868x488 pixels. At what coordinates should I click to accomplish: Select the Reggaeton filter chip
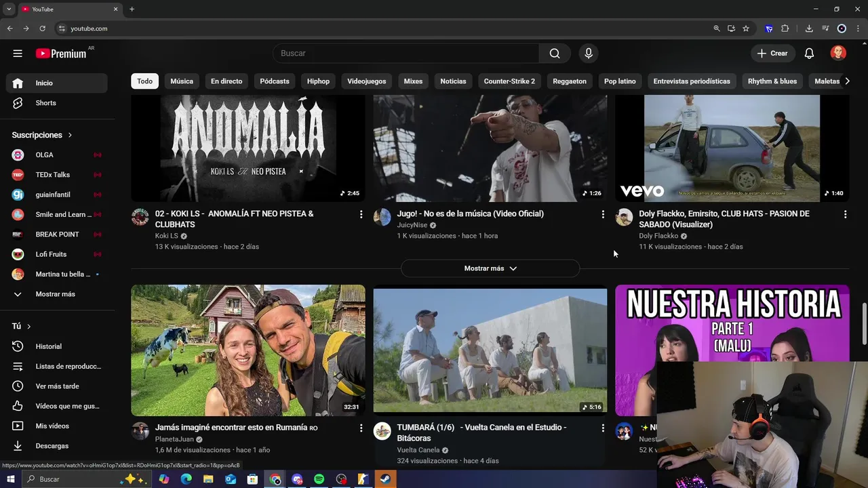pyautogui.click(x=570, y=81)
